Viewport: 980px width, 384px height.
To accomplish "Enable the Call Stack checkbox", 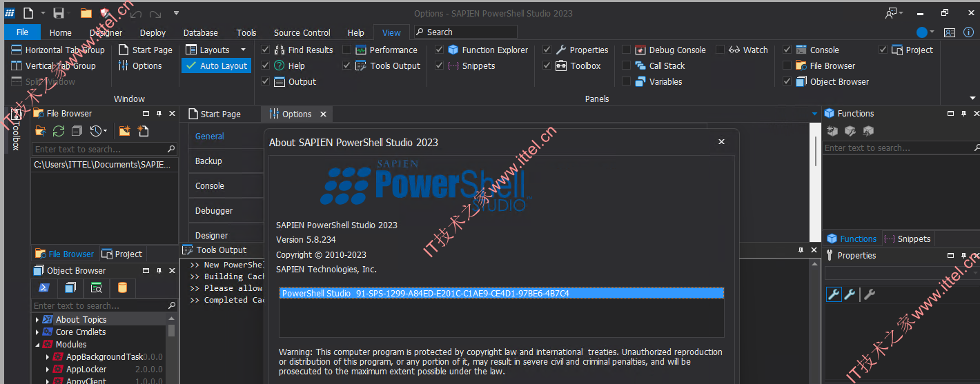I will pos(626,65).
